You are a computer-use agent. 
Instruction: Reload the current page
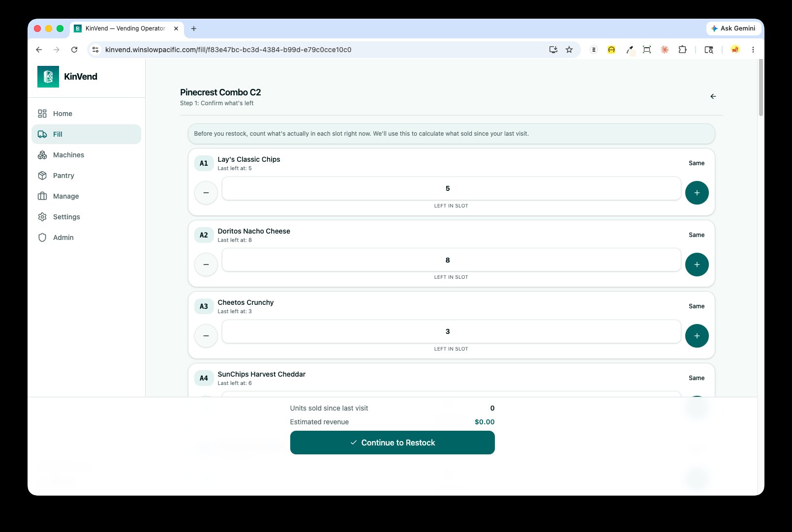click(74, 50)
